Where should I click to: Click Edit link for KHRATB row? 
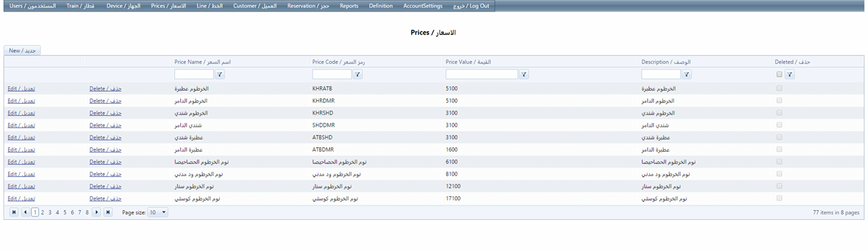point(22,88)
